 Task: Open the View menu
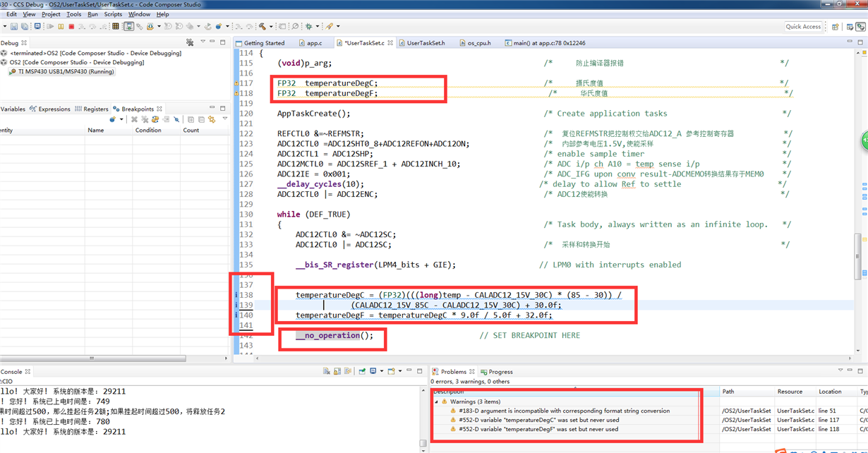29,14
